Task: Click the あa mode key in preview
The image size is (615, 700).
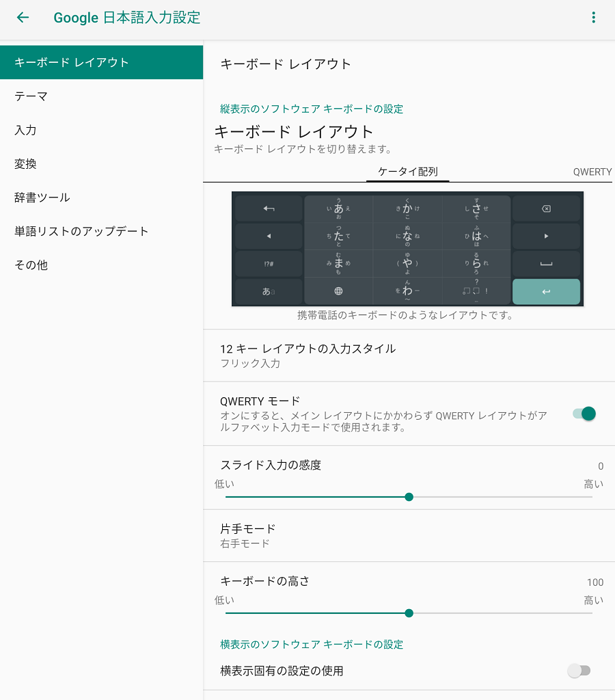Action: [269, 291]
